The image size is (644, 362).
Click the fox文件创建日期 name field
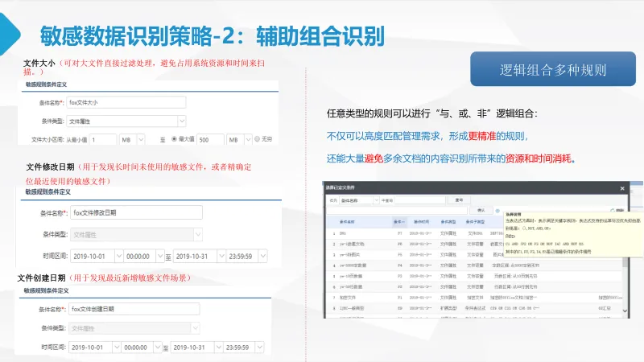[x=134, y=309]
